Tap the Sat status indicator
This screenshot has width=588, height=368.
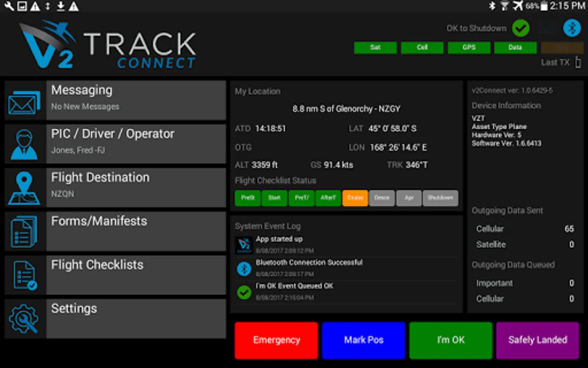(375, 47)
